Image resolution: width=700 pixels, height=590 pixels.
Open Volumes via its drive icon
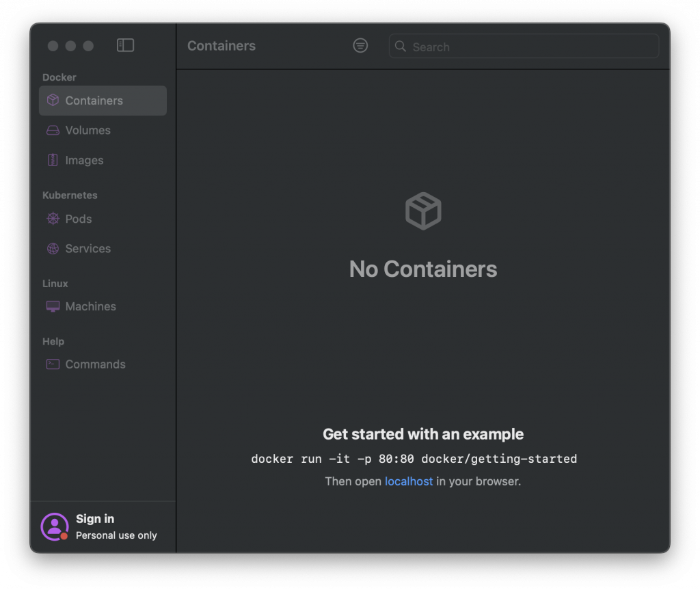coord(53,130)
